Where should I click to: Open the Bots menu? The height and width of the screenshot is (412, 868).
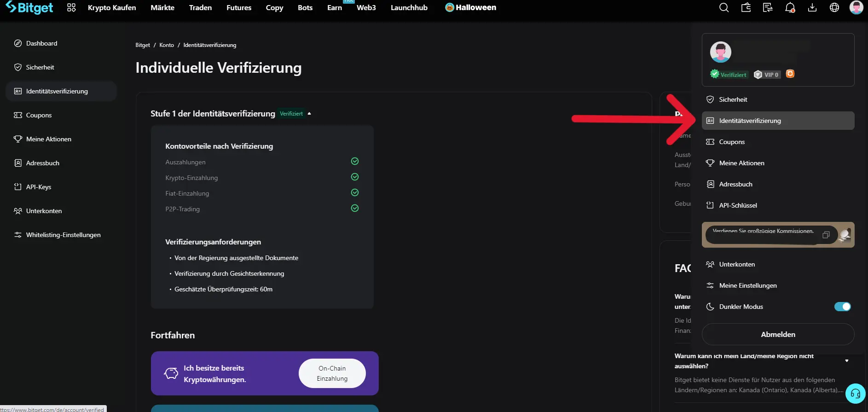click(x=305, y=8)
